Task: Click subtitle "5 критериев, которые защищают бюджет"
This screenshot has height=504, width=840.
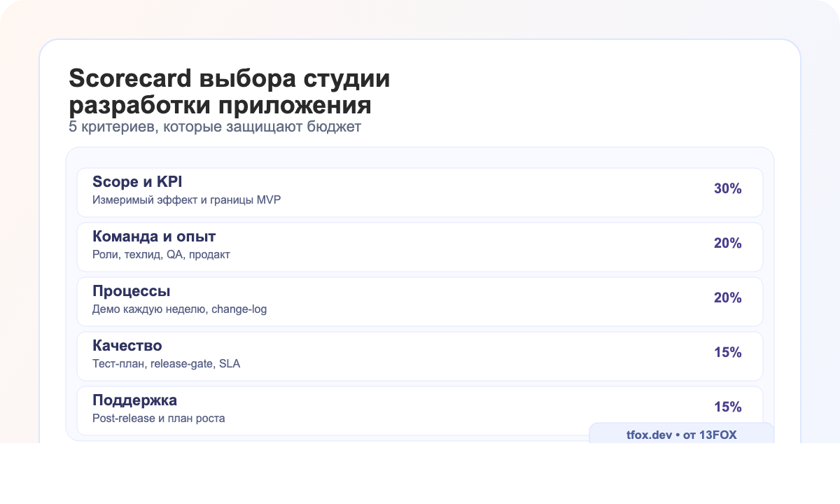Action: tap(215, 127)
